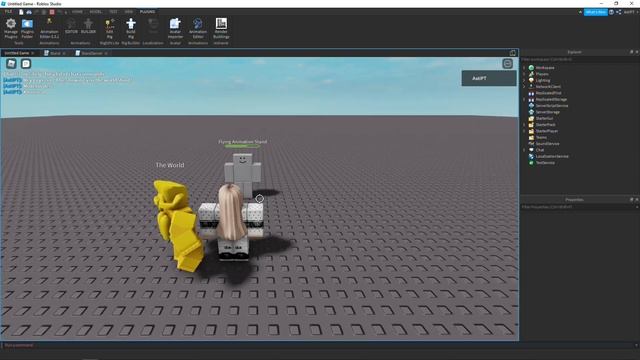Open the FILE menu
Screen dimensions: 640x360
8,12
